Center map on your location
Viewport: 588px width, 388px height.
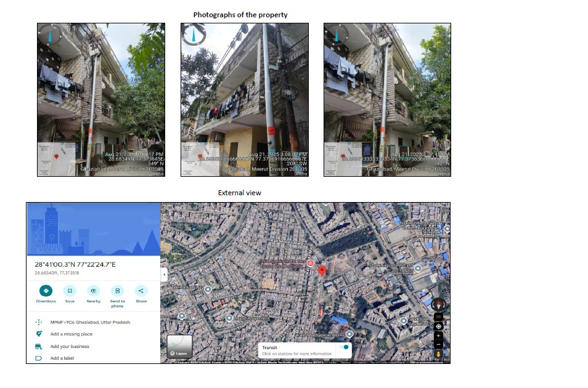click(438, 326)
